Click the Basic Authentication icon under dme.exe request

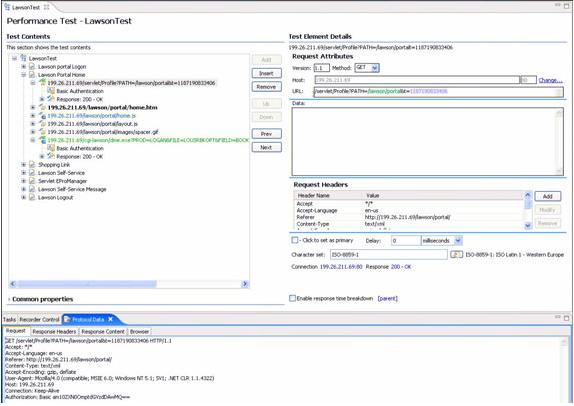pos(51,148)
